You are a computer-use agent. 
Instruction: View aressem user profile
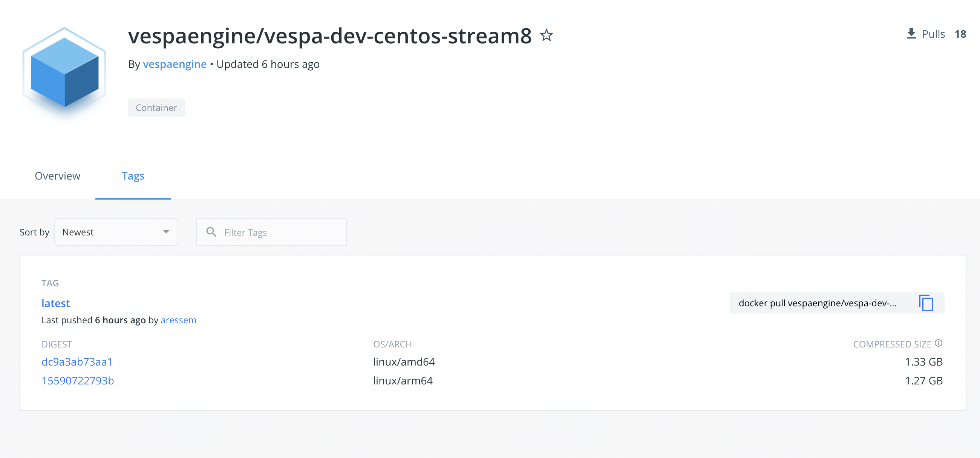tap(178, 320)
